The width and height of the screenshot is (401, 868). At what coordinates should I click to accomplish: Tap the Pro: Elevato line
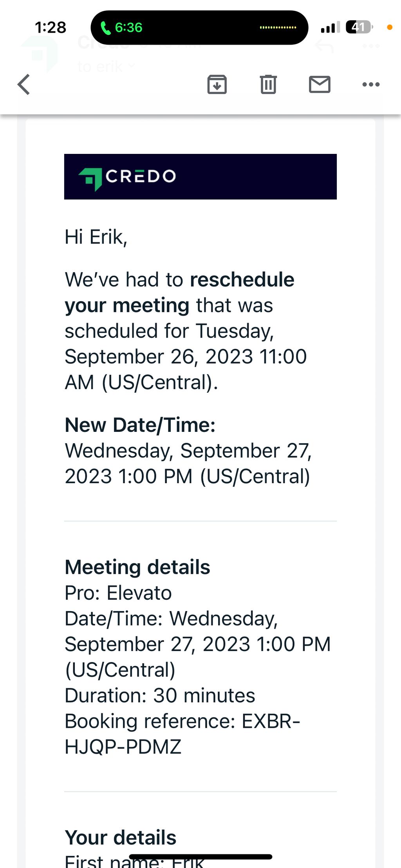[x=118, y=593]
